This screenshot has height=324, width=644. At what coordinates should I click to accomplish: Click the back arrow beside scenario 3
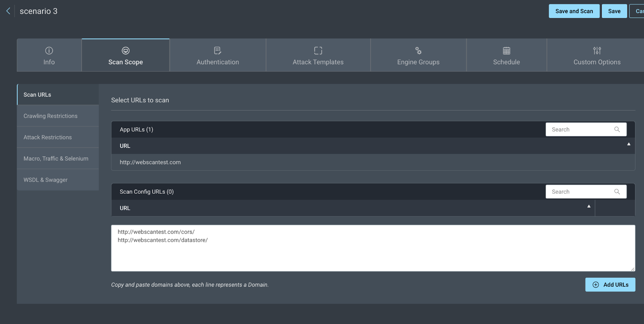(8, 11)
